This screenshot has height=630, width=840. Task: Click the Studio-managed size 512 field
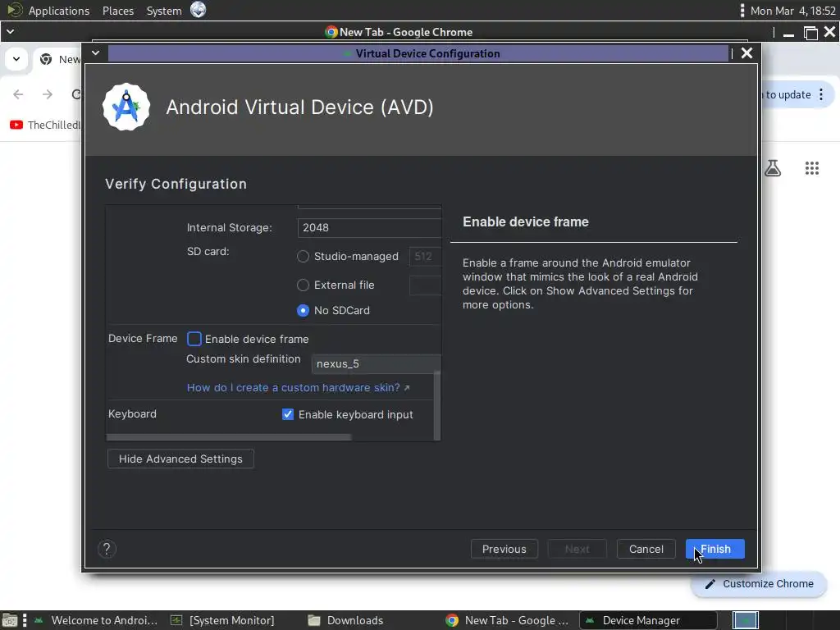click(x=425, y=257)
